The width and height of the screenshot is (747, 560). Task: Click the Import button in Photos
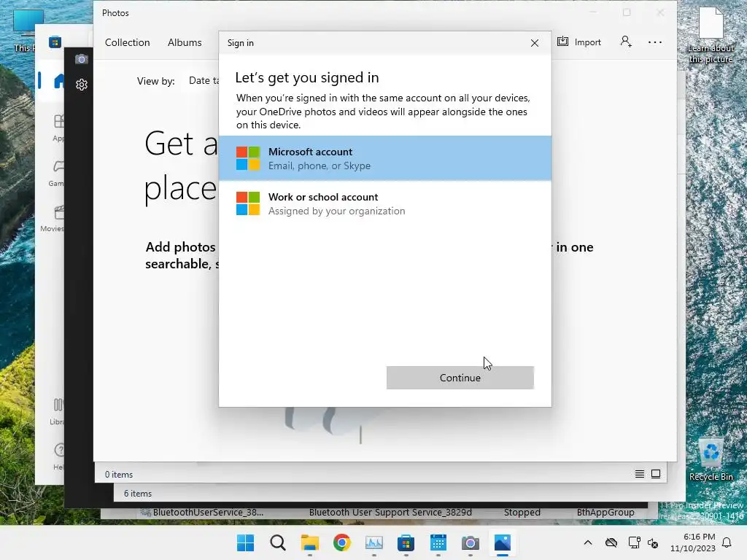(578, 42)
